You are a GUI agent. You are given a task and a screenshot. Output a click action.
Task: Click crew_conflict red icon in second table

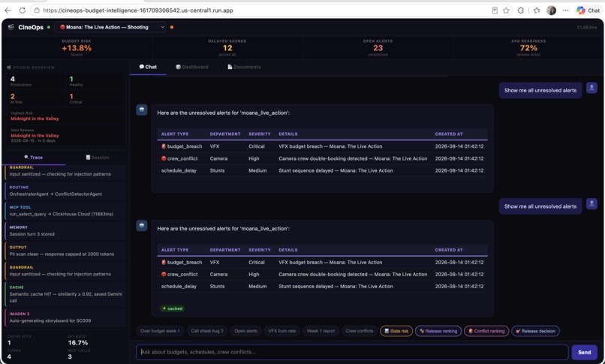click(x=164, y=274)
